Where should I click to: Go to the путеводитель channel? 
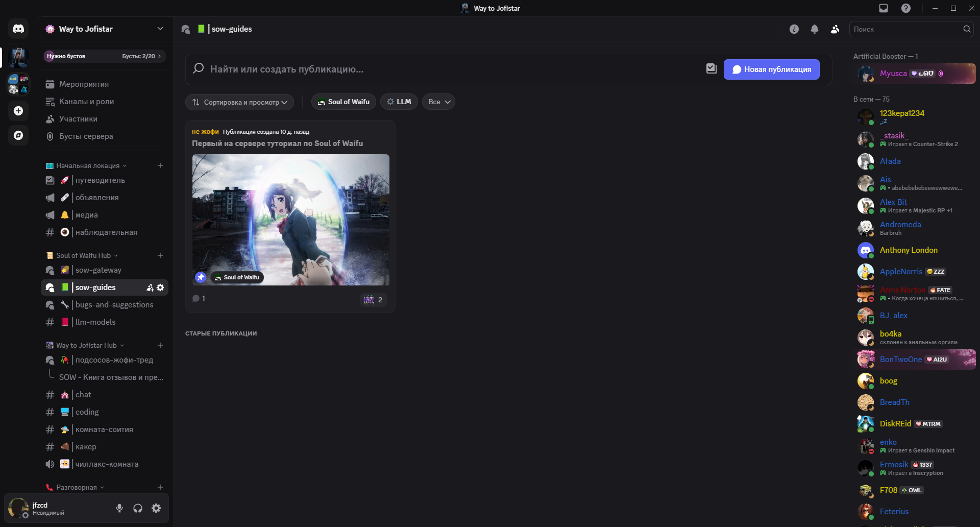[x=105, y=180]
